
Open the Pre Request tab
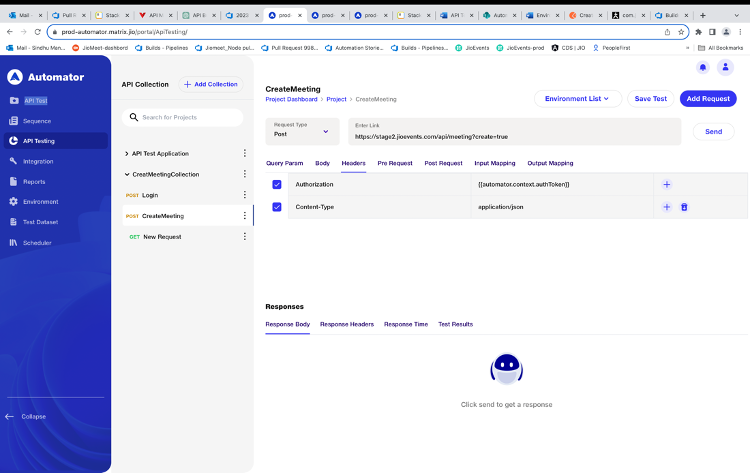click(395, 163)
